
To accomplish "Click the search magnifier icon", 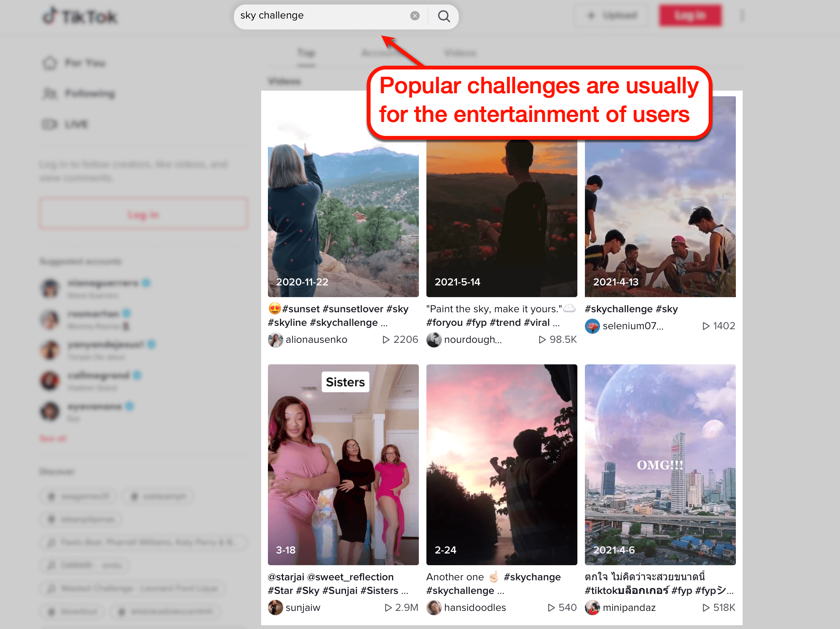I will pos(443,16).
